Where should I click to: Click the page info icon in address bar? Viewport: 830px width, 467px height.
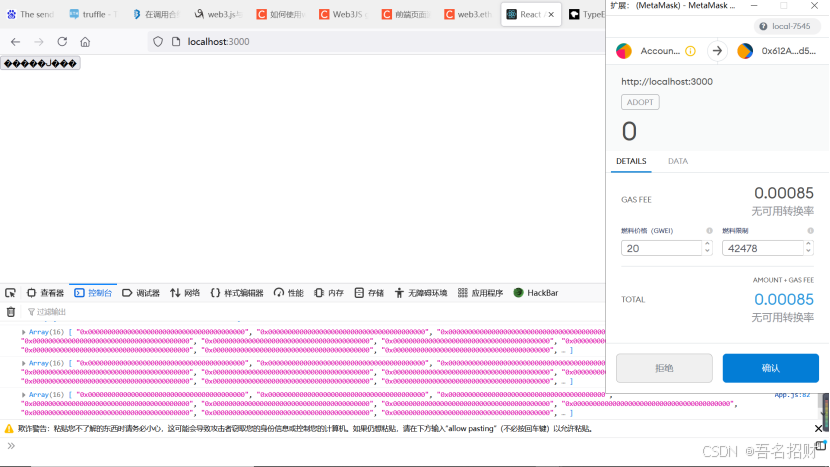click(x=176, y=42)
